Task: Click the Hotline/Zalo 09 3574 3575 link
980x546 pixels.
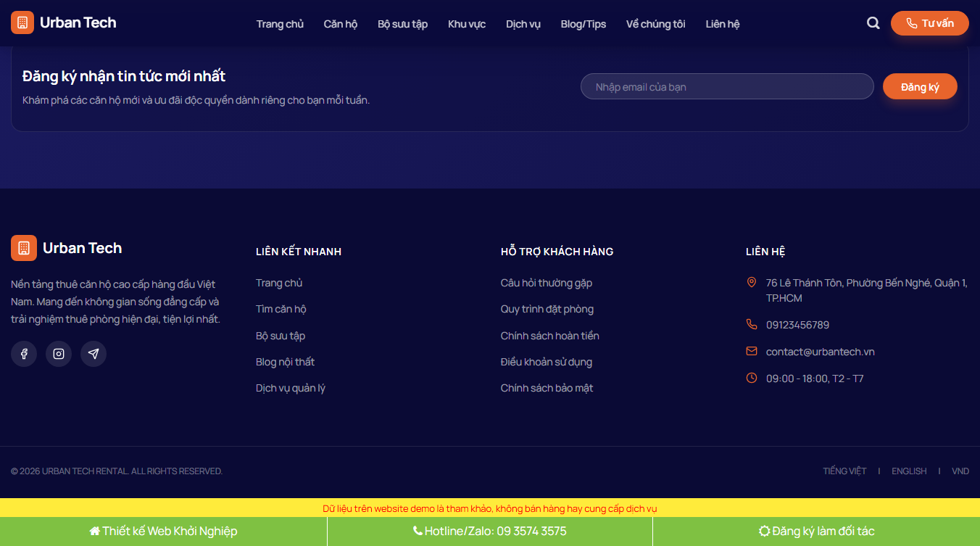Action: 490,531
